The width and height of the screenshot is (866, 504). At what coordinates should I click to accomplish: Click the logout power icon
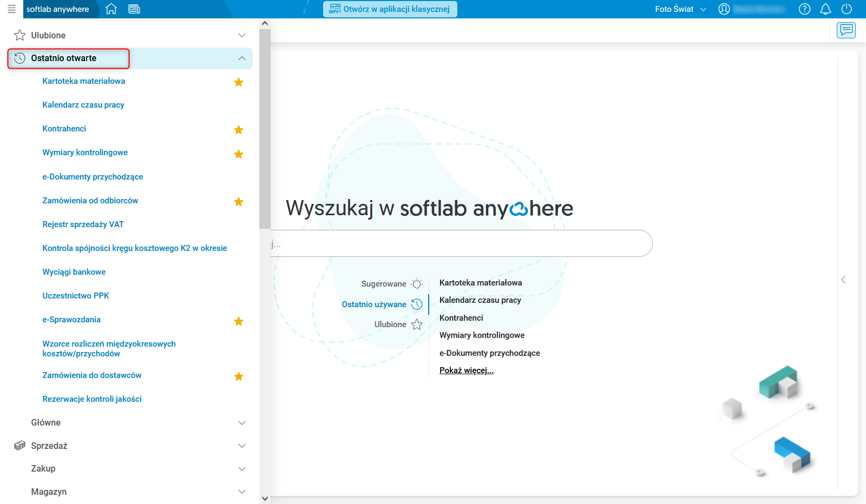click(x=845, y=9)
